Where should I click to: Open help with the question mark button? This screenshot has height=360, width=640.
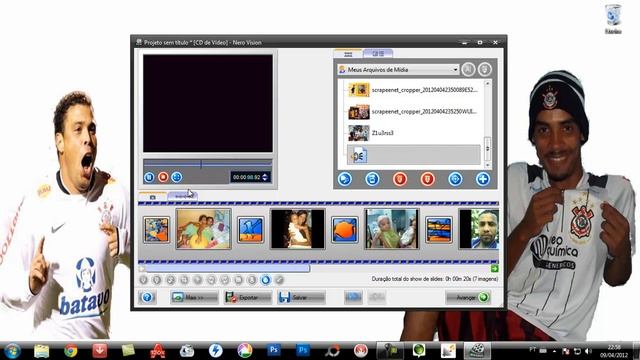click(147, 298)
